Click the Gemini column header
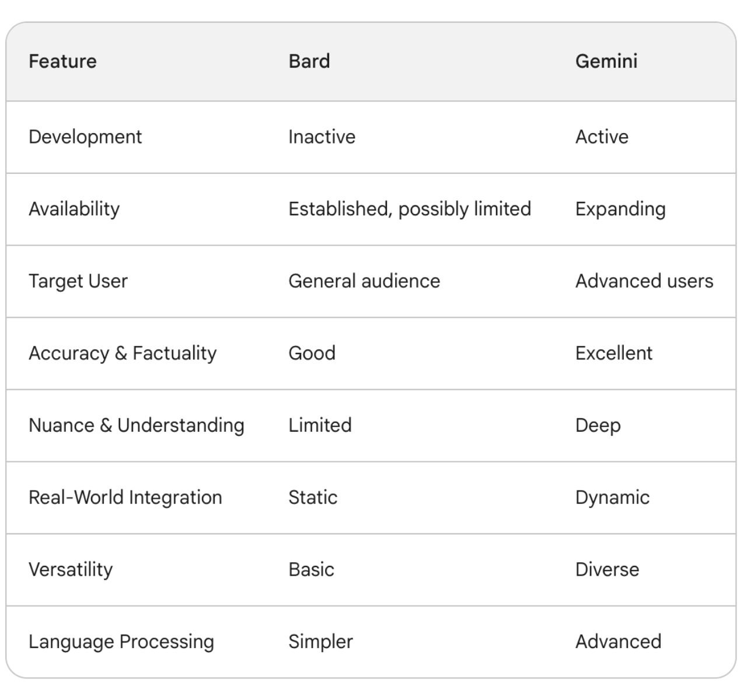This screenshot has height=700, width=747. coord(606,61)
